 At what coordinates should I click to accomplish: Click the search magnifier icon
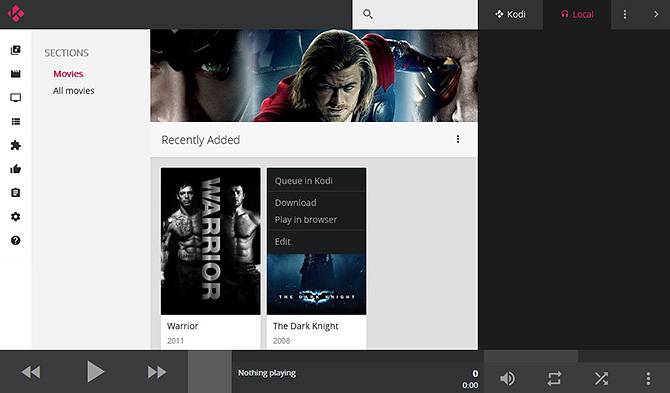pos(368,14)
